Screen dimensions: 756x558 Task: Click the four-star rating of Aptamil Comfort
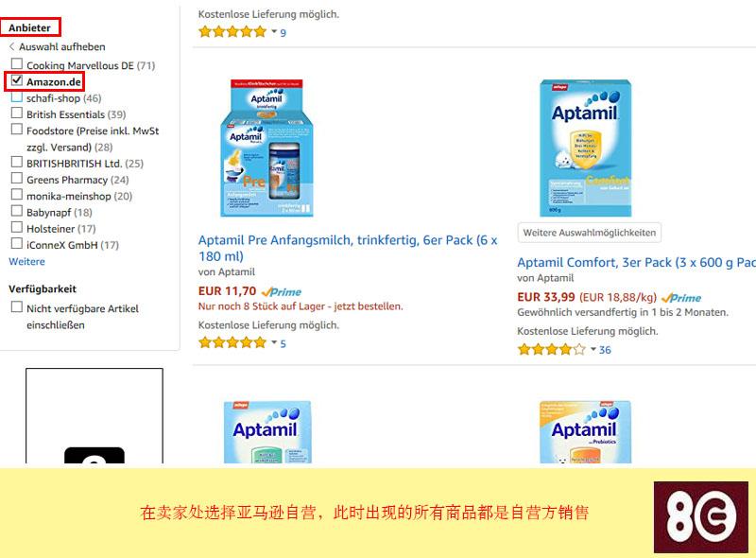[552, 350]
